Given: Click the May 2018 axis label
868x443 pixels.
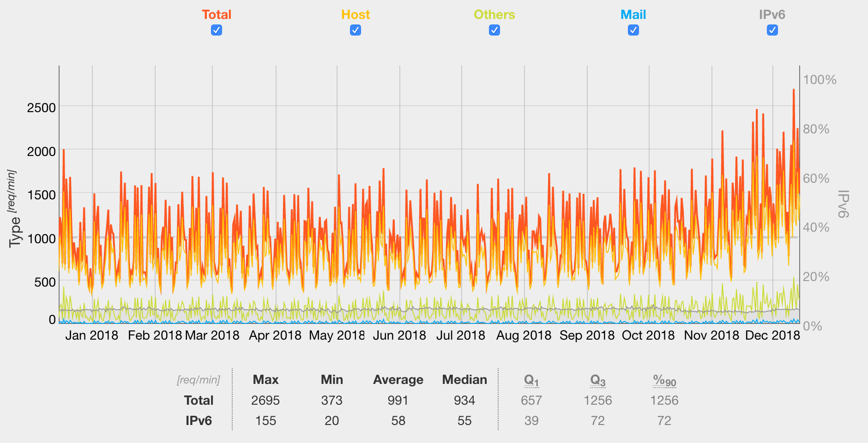Looking at the screenshot, I should (337, 335).
